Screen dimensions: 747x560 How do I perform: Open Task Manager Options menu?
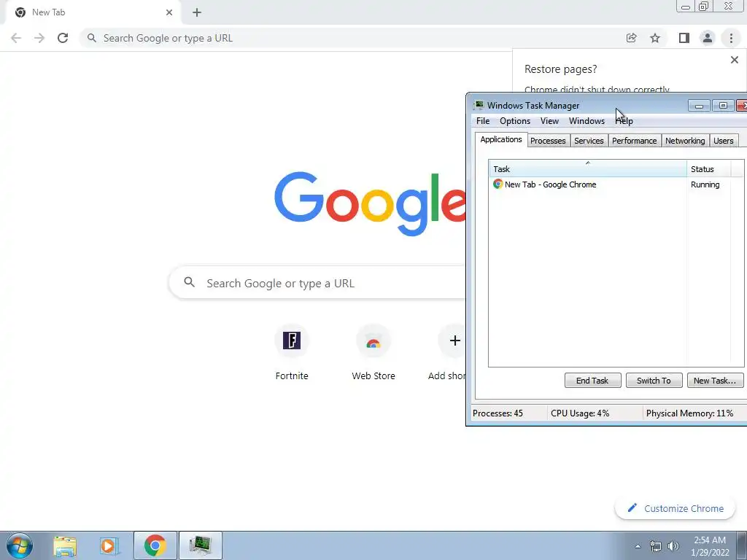(x=515, y=121)
